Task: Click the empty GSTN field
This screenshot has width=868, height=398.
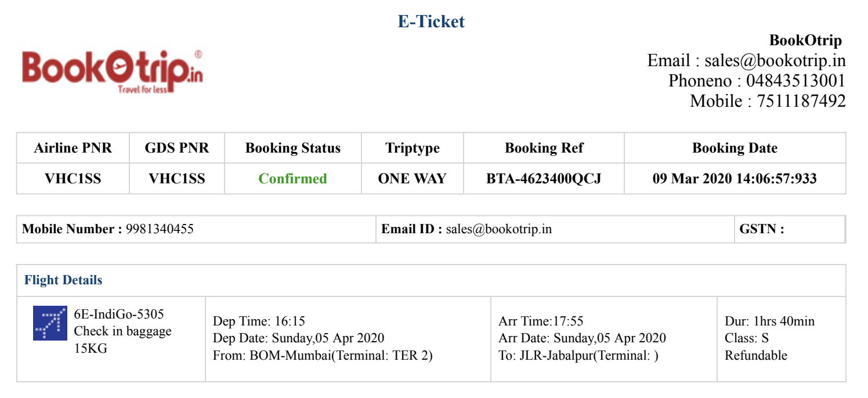Action: (x=812, y=229)
